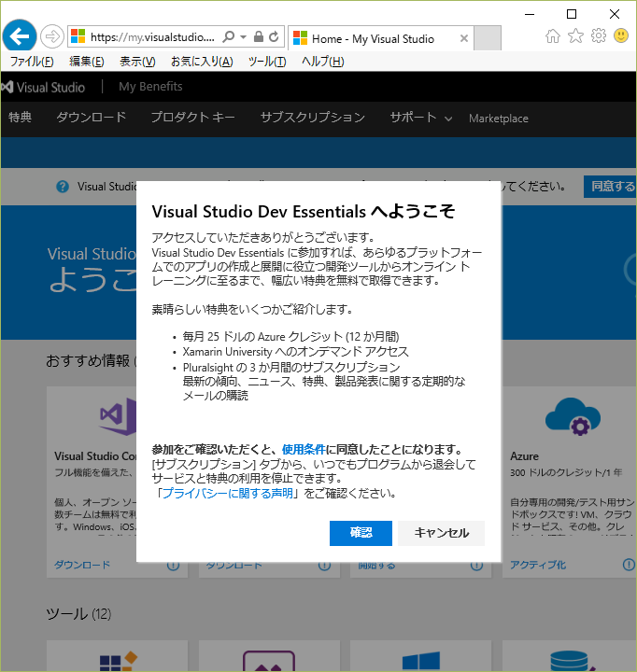Viewport: 637px width, 672px height.
Task: Click the 同意する button in the banner
Action: click(610, 187)
